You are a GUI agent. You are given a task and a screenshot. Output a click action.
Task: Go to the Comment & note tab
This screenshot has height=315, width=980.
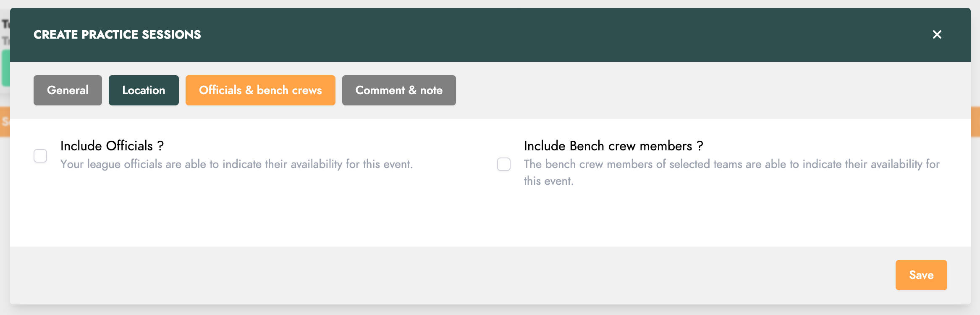399,90
